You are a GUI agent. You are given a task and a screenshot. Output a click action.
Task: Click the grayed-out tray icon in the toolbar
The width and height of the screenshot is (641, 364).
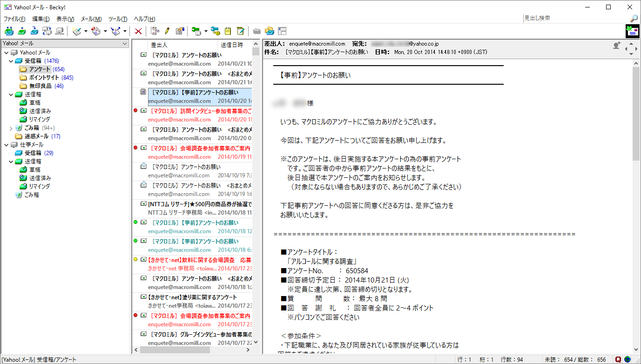pyautogui.click(x=257, y=31)
